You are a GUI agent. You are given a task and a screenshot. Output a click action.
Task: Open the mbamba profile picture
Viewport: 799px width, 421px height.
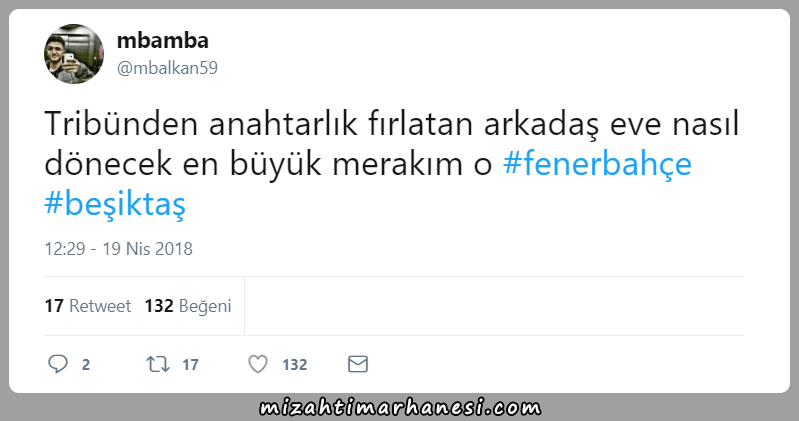tap(74, 54)
